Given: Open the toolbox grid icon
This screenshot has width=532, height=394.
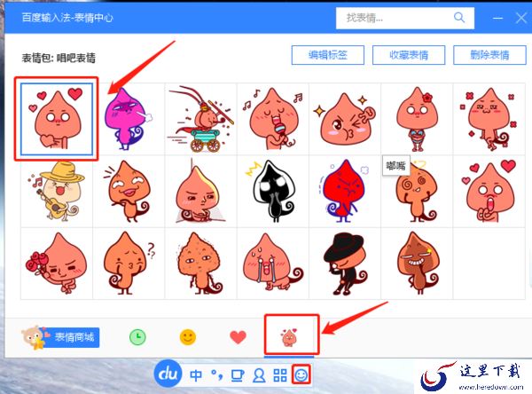Looking at the screenshot, I should click(280, 375).
